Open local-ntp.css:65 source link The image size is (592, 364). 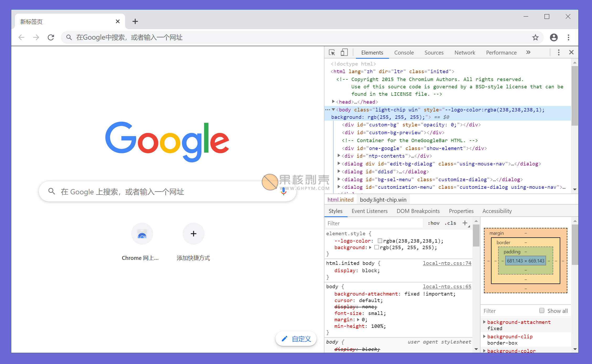coord(447,286)
